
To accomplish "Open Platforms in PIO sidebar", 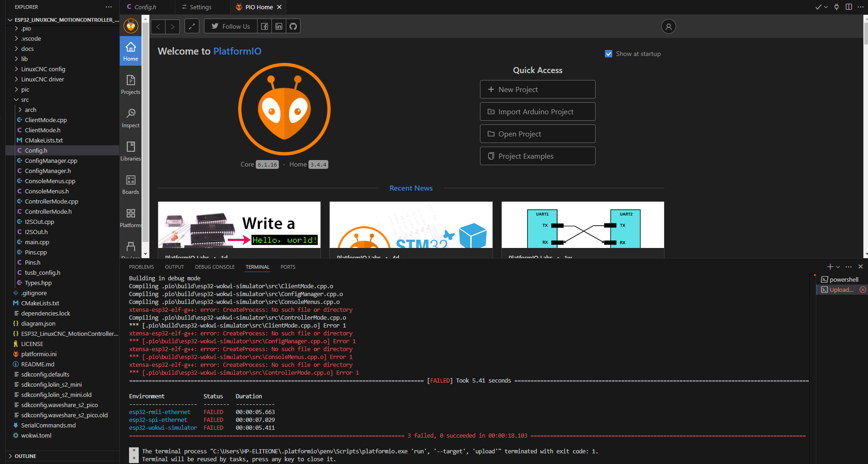I will click(x=131, y=218).
